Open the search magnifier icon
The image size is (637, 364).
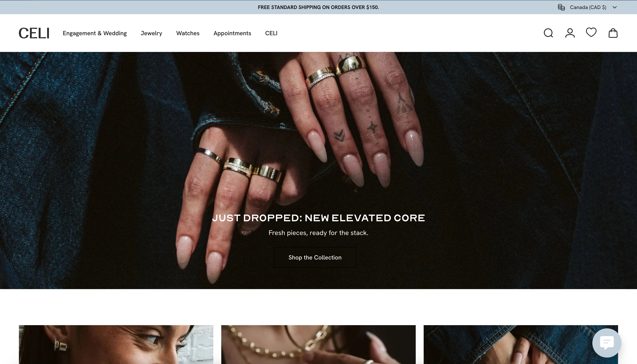click(548, 33)
